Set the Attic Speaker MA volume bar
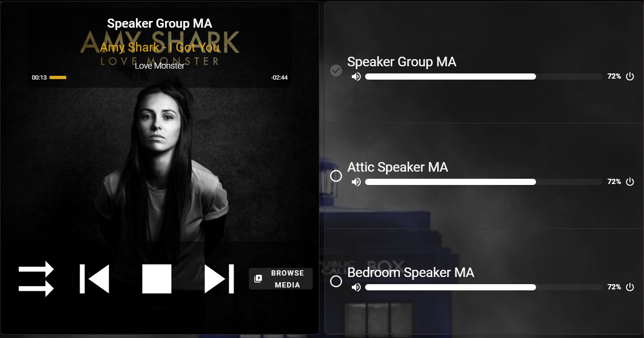The width and height of the screenshot is (644, 338). point(484,182)
